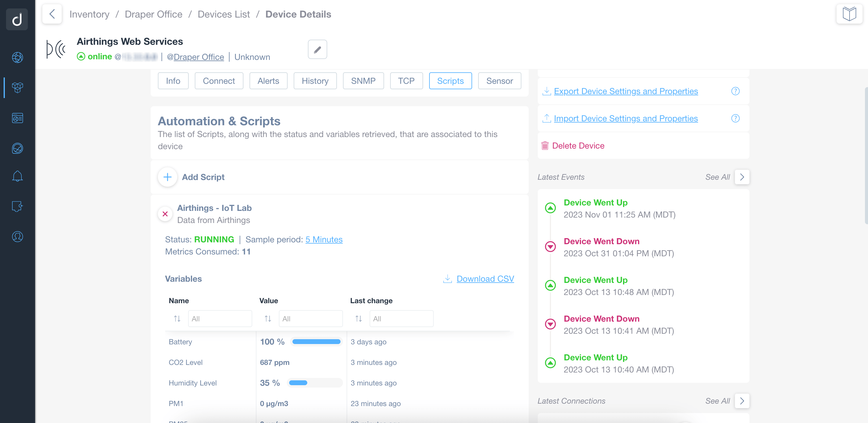Click the import upload icon
The image size is (868, 423).
coord(547,118)
